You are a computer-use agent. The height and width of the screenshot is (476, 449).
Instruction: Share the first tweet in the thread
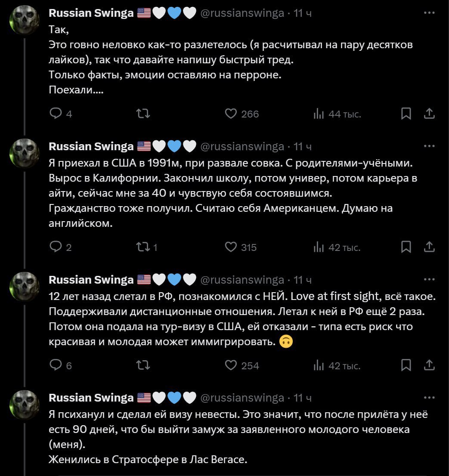(x=429, y=114)
